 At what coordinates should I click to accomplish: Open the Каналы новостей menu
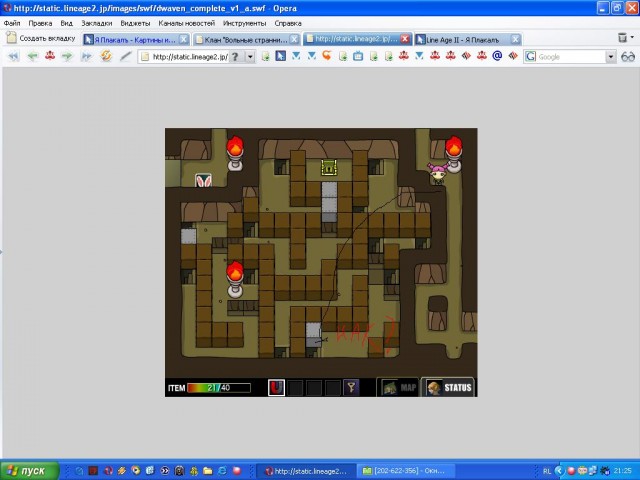click(187, 23)
